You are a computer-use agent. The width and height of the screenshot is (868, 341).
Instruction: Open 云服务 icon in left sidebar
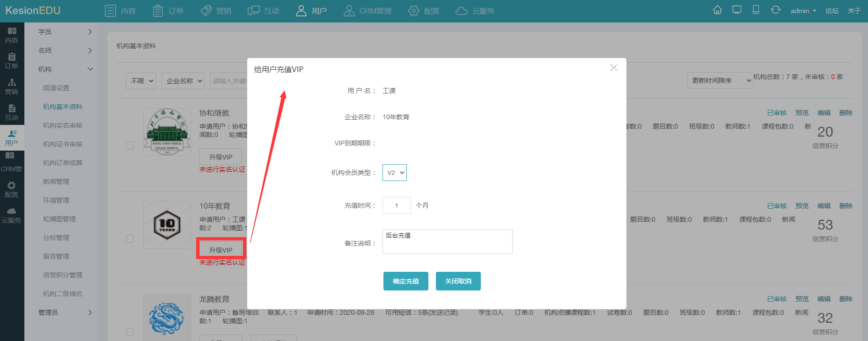pos(12,215)
